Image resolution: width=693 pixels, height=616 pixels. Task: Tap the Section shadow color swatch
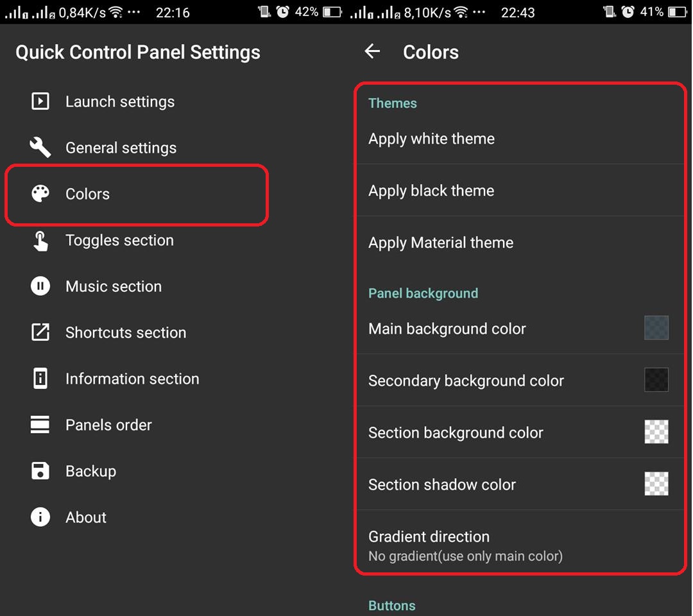coord(656,484)
